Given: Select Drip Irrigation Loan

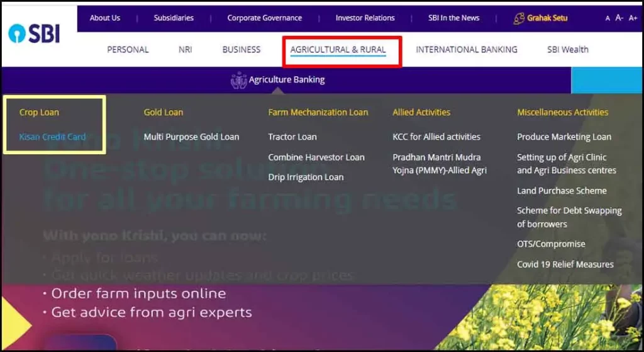Looking at the screenshot, I should tap(306, 177).
